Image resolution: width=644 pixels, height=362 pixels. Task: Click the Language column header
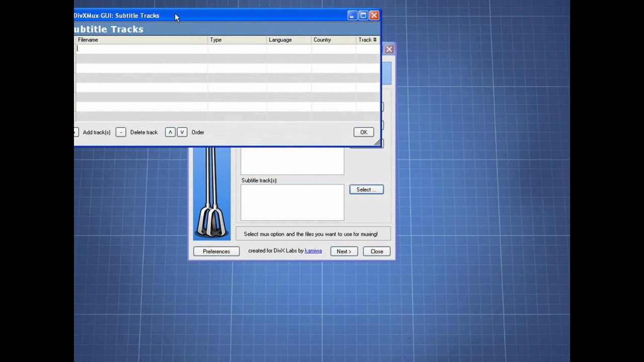pyautogui.click(x=289, y=40)
